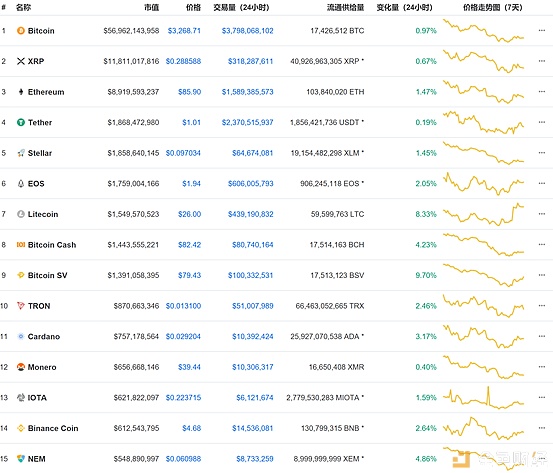Open the more options menu for TRON row
Screen dimensions: 553x473
[542, 305]
